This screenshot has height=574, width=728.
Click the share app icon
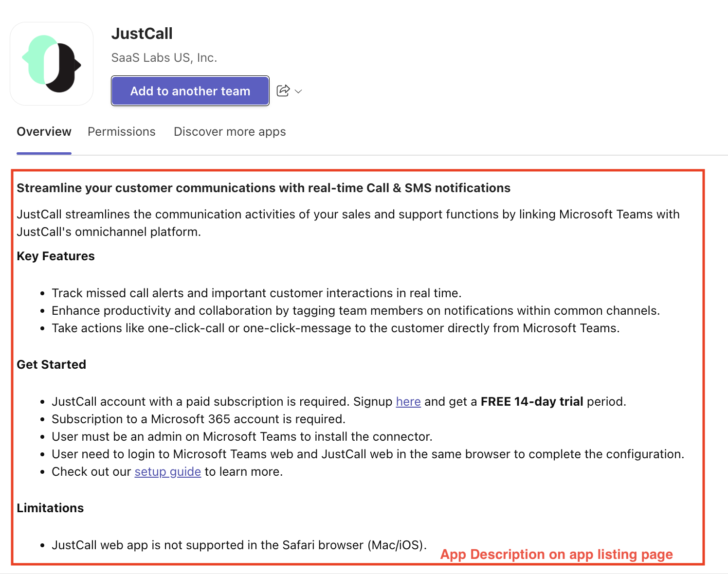click(283, 91)
